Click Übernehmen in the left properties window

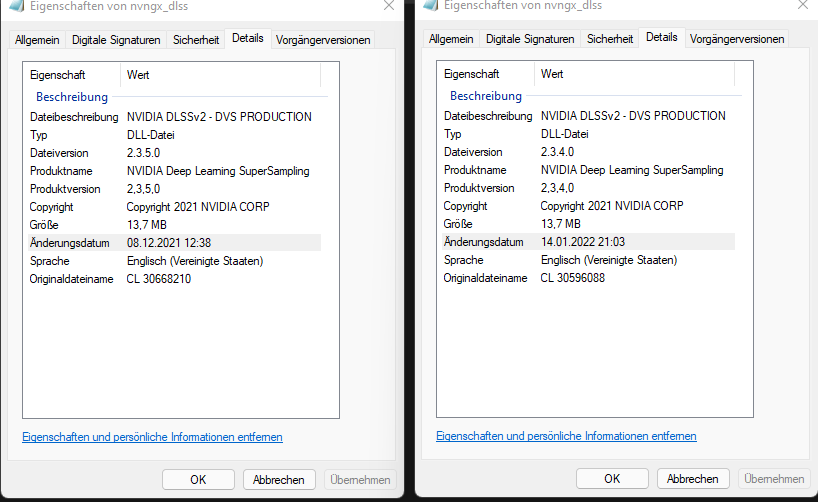(x=360, y=480)
